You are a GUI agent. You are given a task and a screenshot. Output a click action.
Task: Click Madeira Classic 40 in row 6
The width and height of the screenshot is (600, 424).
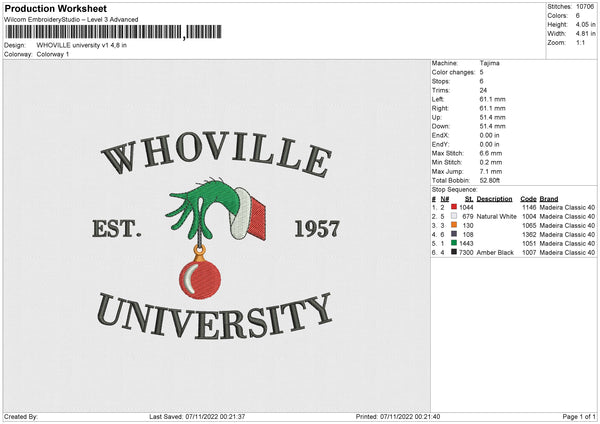coord(567,253)
